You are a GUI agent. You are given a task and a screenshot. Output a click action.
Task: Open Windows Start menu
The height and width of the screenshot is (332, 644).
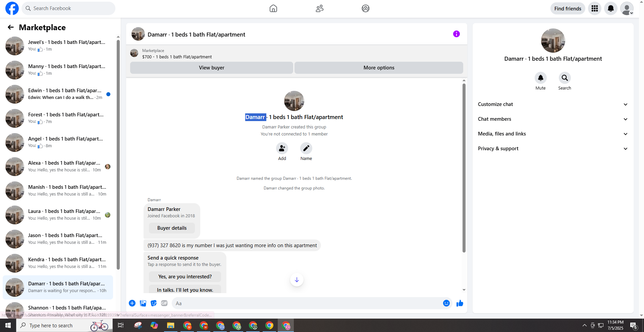[x=8, y=325]
